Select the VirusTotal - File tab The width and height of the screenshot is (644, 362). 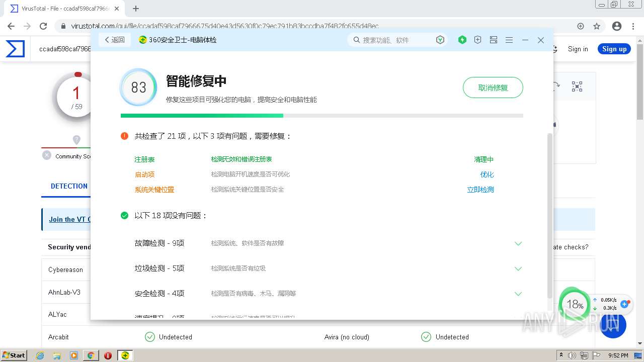tap(64, 9)
